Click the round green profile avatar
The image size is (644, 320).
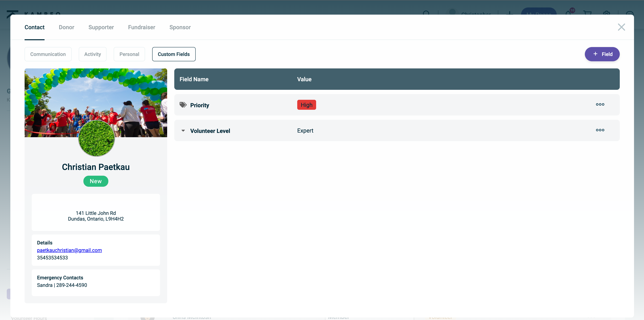click(97, 138)
